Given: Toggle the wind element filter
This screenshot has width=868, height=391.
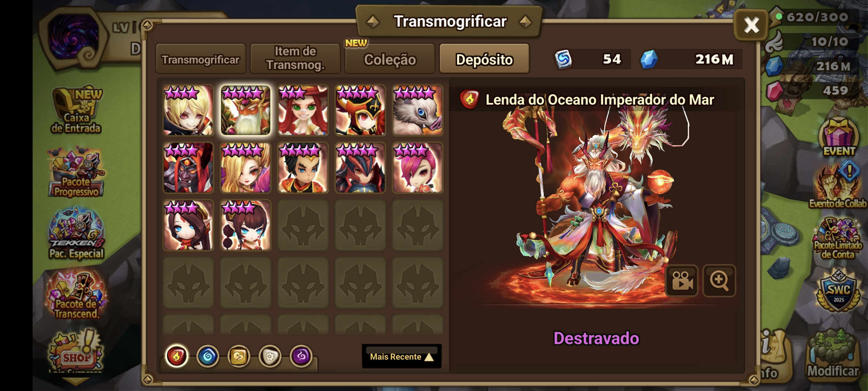Looking at the screenshot, I should (239, 356).
